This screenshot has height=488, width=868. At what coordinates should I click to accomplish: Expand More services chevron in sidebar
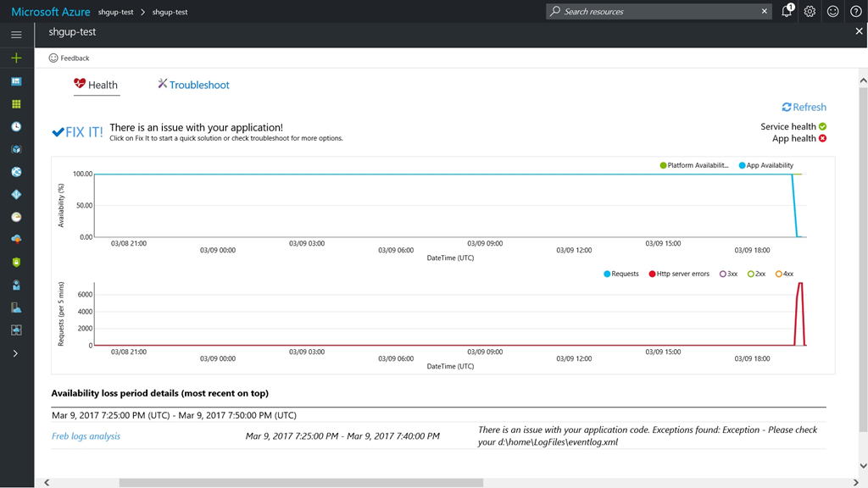coord(15,353)
